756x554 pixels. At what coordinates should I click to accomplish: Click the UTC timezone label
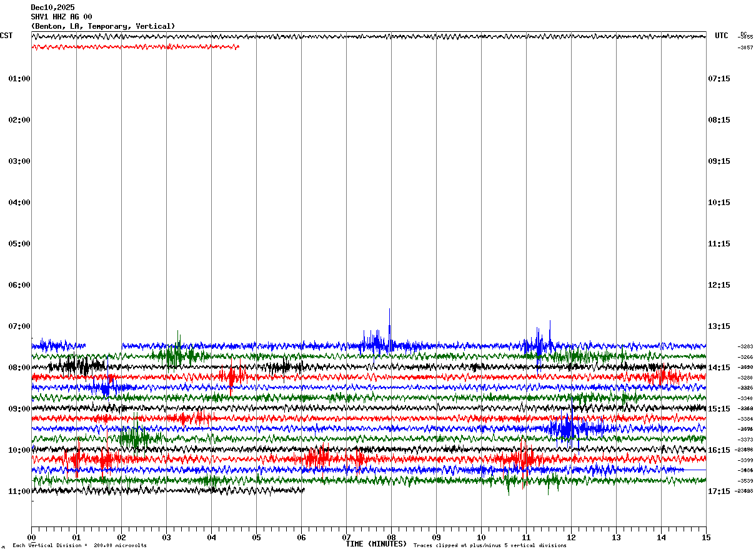pos(722,36)
